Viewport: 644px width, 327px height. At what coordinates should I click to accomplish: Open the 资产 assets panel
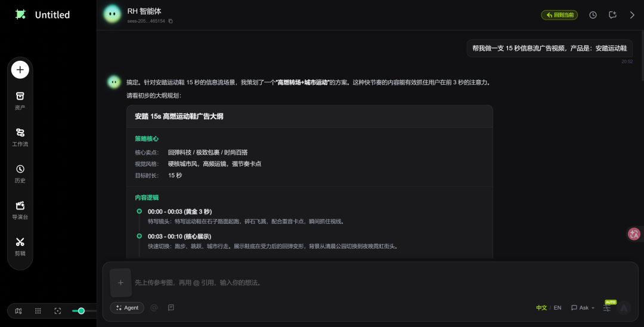pos(20,101)
